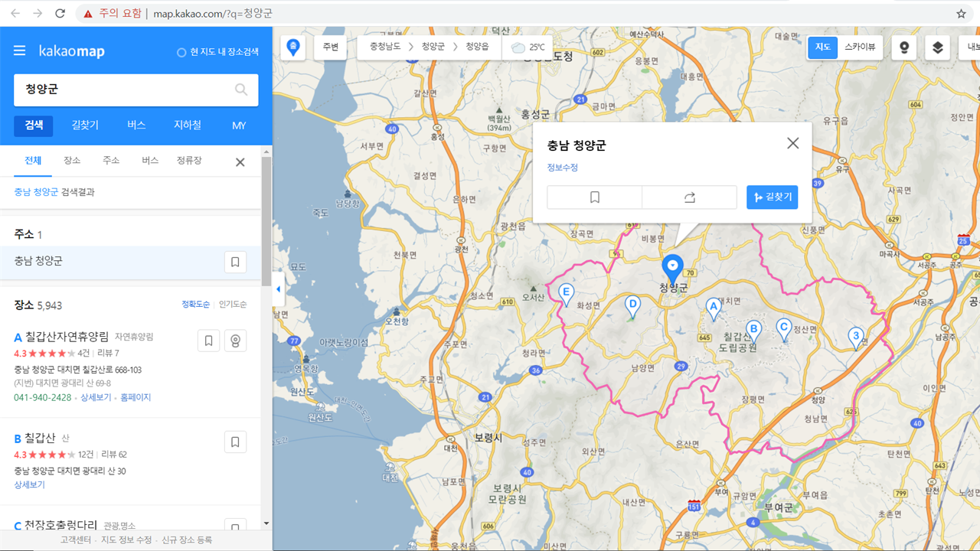Viewport: 980px width, 551px height.
Task: Click the blue departure pin icon on the map
Action: [x=292, y=46]
